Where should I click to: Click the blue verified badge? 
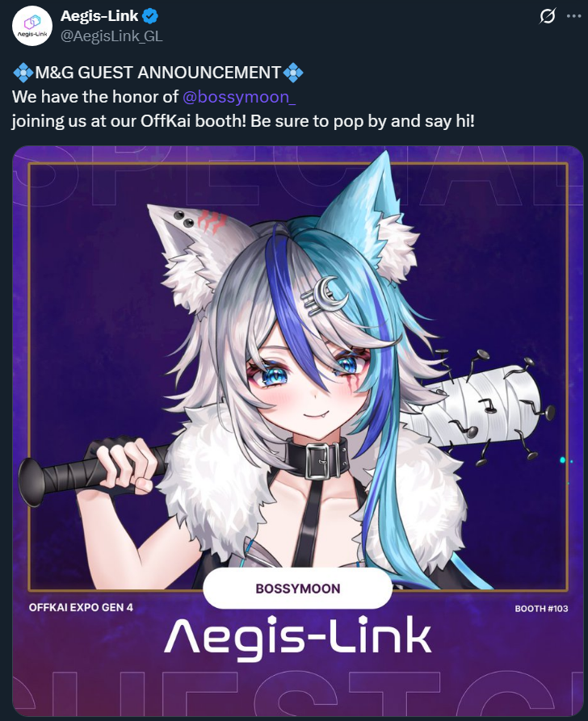[x=150, y=16]
